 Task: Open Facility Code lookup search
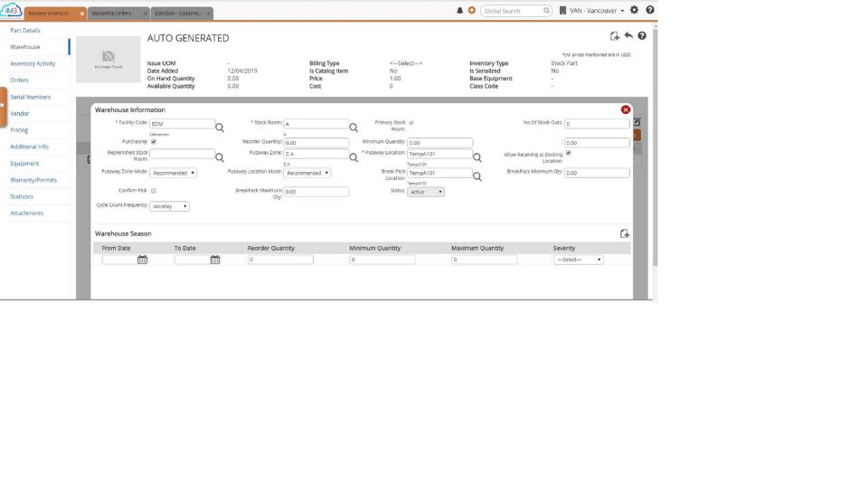(x=220, y=128)
